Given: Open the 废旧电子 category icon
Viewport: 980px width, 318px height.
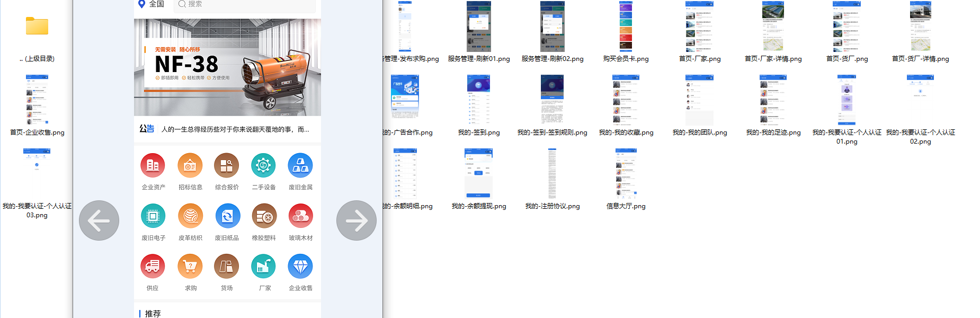Looking at the screenshot, I should 153,216.
